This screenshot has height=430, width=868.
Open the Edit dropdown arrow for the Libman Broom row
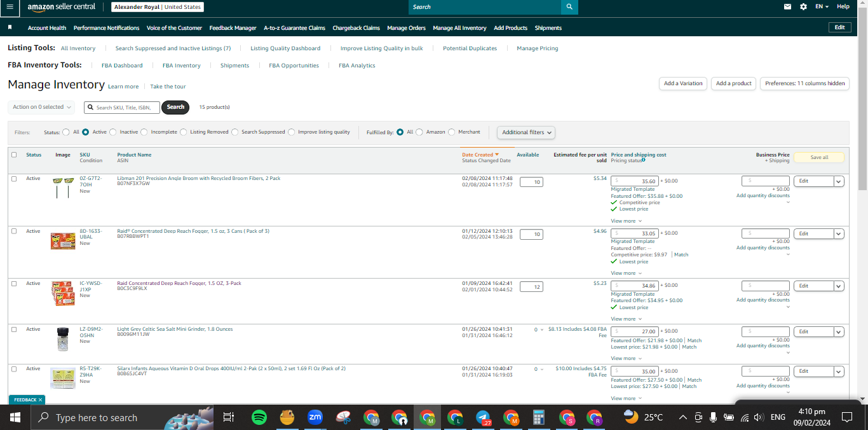pos(839,181)
